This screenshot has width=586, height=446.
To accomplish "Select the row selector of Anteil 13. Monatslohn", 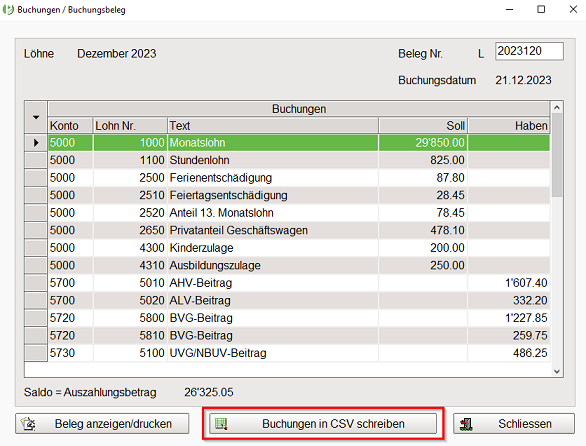I will 36,213.
